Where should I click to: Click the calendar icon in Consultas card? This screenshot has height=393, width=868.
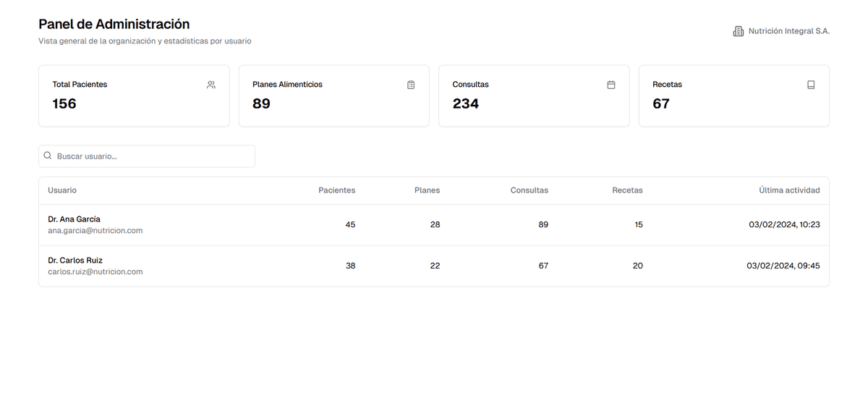tap(611, 85)
